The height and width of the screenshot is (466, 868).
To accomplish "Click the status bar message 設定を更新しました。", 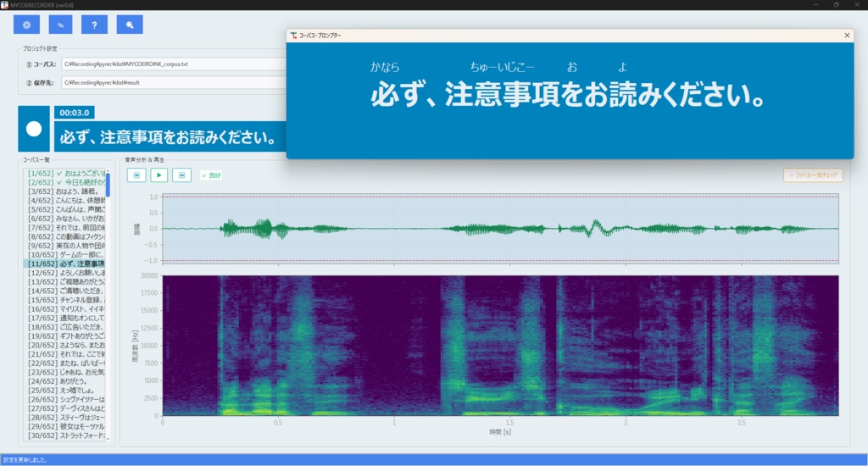I will point(25,460).
